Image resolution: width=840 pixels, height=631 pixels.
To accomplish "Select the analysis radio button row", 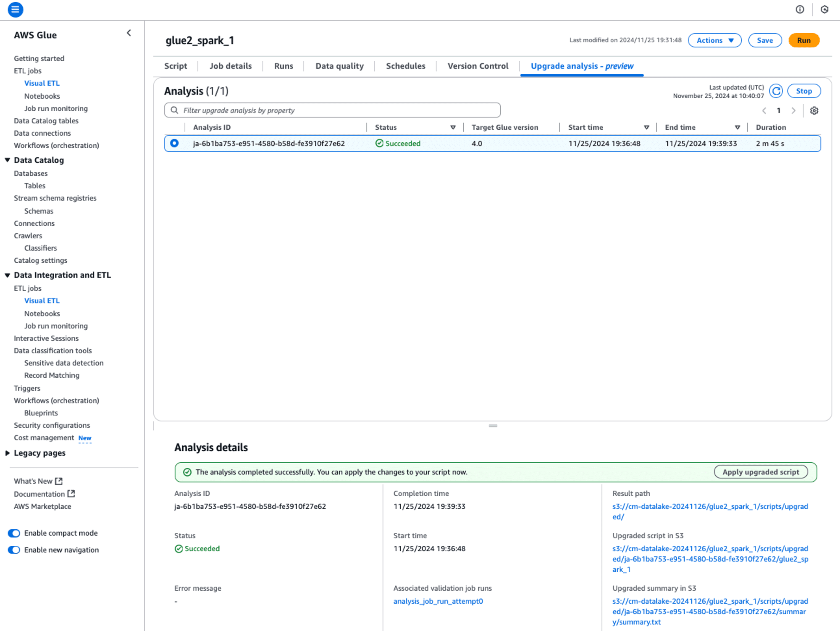I will (x=174, y=142).
